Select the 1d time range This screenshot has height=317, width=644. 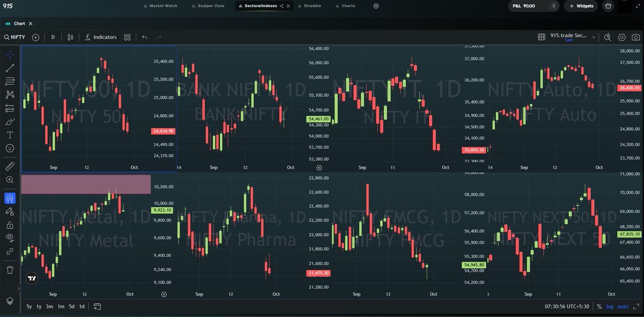coord(82,306)
